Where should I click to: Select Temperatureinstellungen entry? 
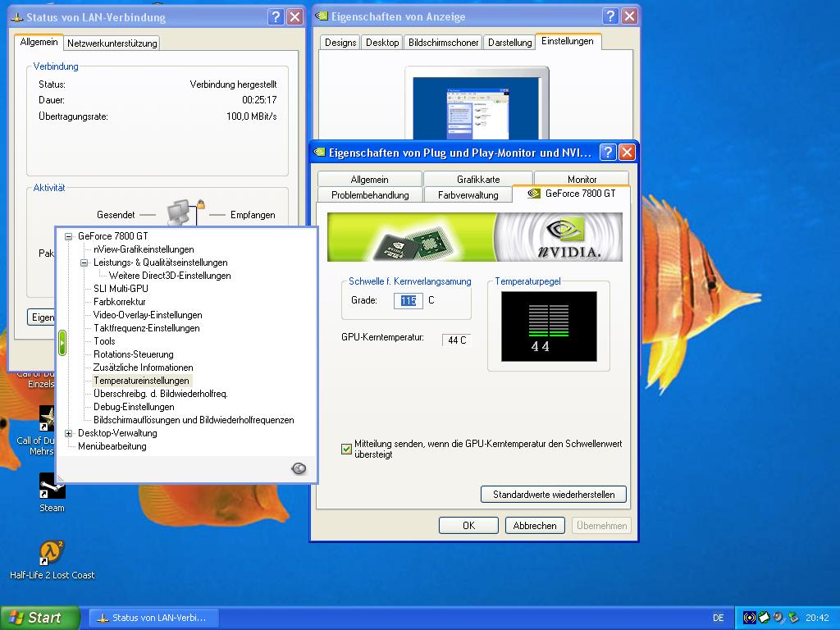tap(141, 381)
